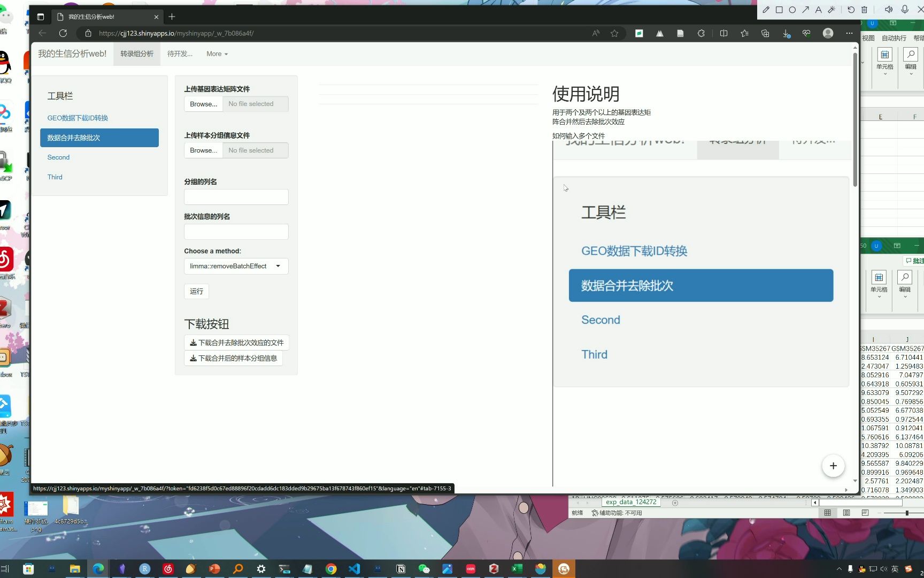The height and width of the screenshot is (578, 924).
Task: Click the undo annotation icon
Action: [x=851, y=10]
